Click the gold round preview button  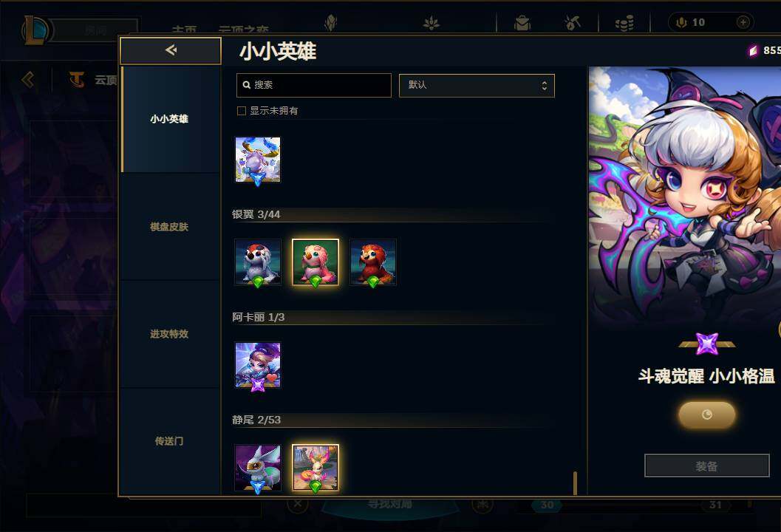(x=707, y=415)
